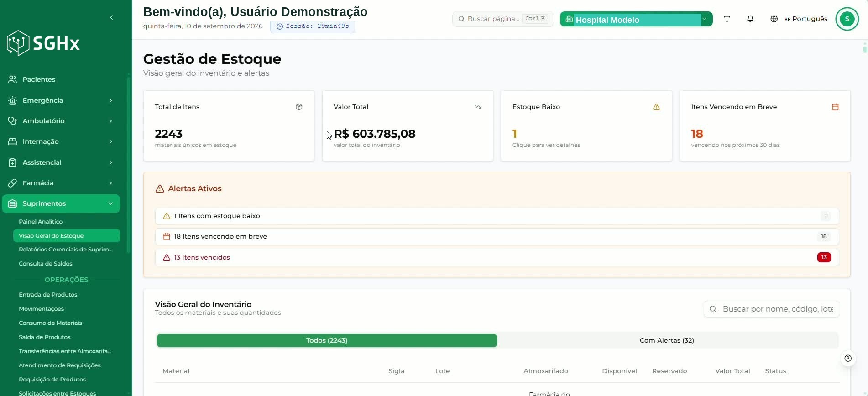Screen dimensions: 868x396
Task: Focus the Buscar página search box
Action: pyautogui.click(x=502, y=19)
